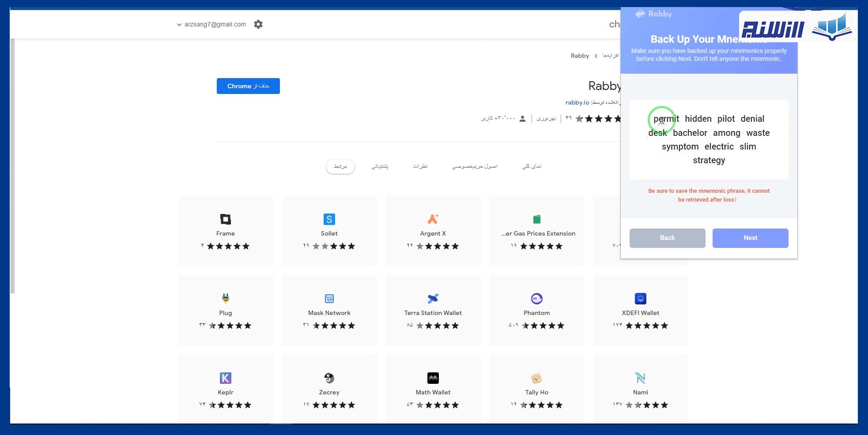The width and height of the screenshot is (868, 435).
Task: Select the اصول حریم‌خصوصی tab
Action: 475,166
